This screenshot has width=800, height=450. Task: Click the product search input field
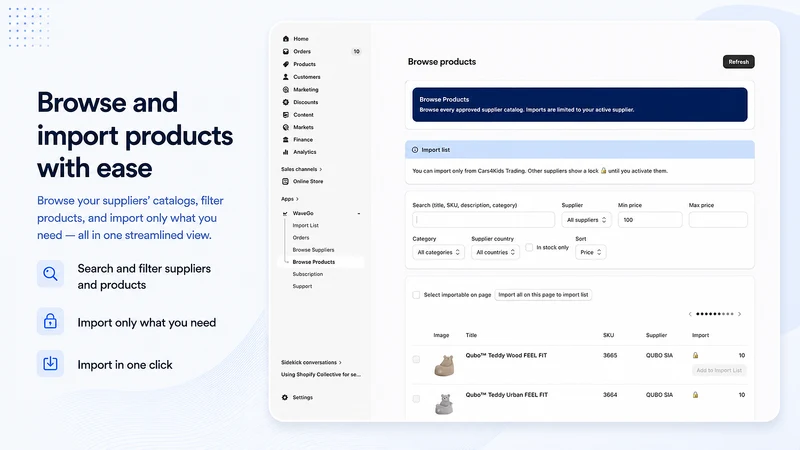[483, 220]
